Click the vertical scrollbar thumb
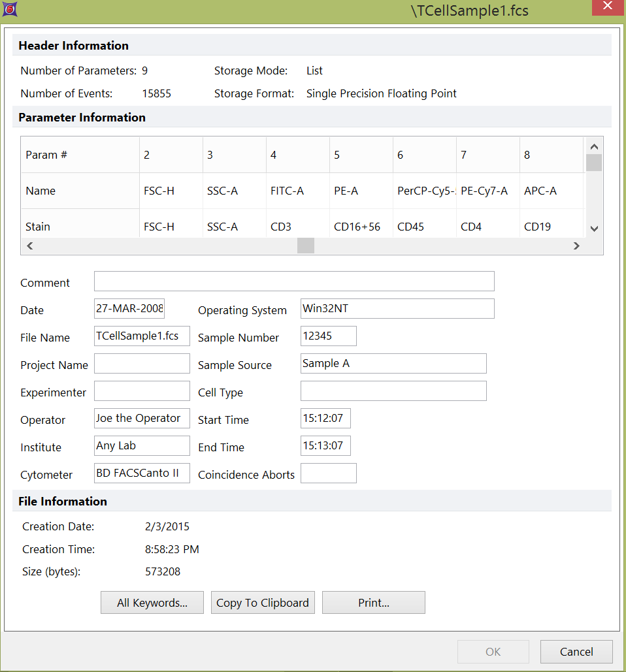626x672 pixels. 593,163
